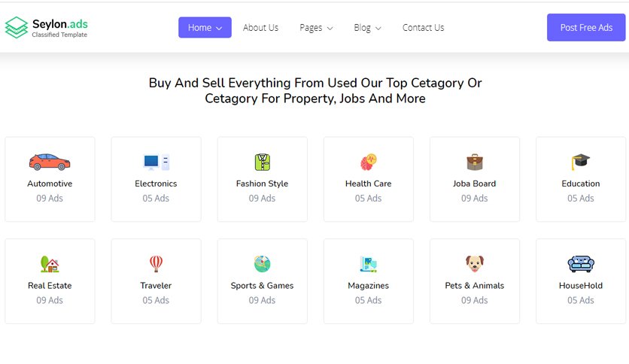Choose the Joba Board briefcase icon
This screenshot has height=364, width=629.
click(475, 162)
